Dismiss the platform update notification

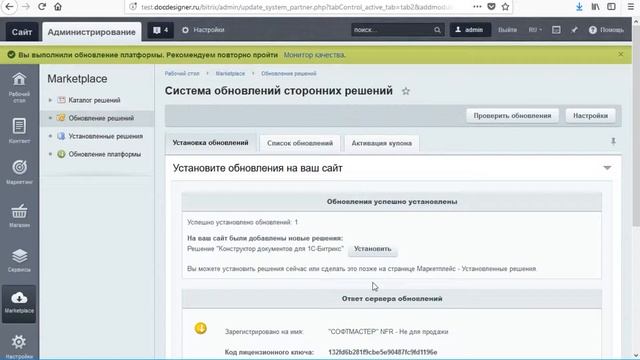coord(620,54)
